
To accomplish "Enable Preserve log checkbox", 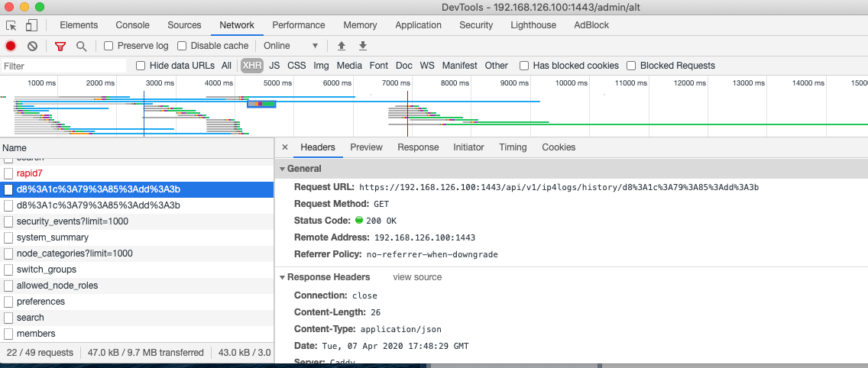I will pyautogui.click(x=108, y=46).
